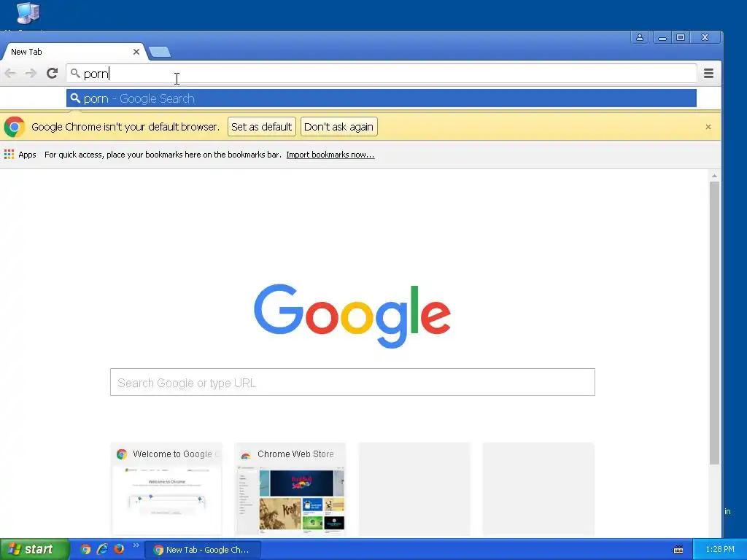Click the Chrome logo in the infobar
Screen dimensions: 747x560
[15, 127]
